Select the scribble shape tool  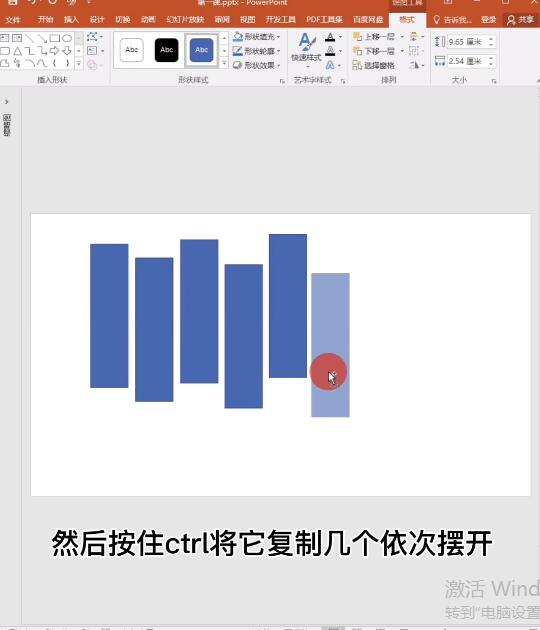[x=17, y=63]
